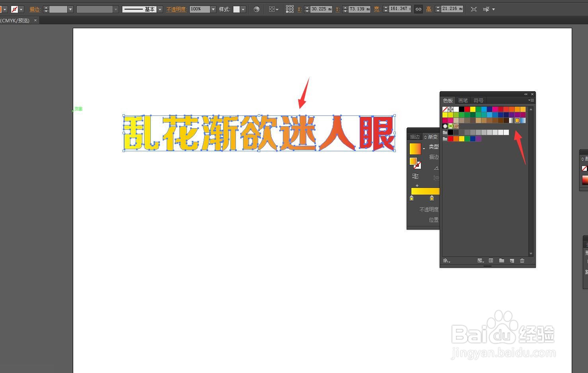Click the New Swatch icon
Viewport: 588px width, 373px height.
(x=512, y=261)
